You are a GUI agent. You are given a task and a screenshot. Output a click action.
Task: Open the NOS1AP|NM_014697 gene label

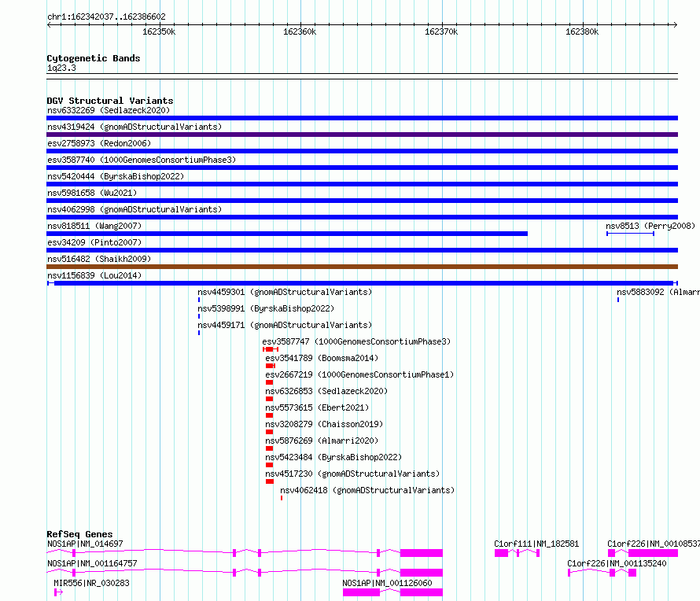(85, 544)
